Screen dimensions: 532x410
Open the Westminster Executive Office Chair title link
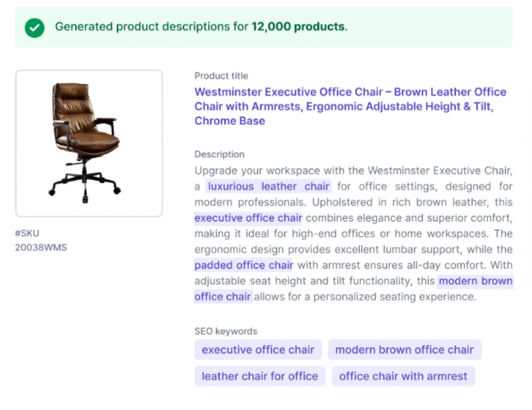350,106
